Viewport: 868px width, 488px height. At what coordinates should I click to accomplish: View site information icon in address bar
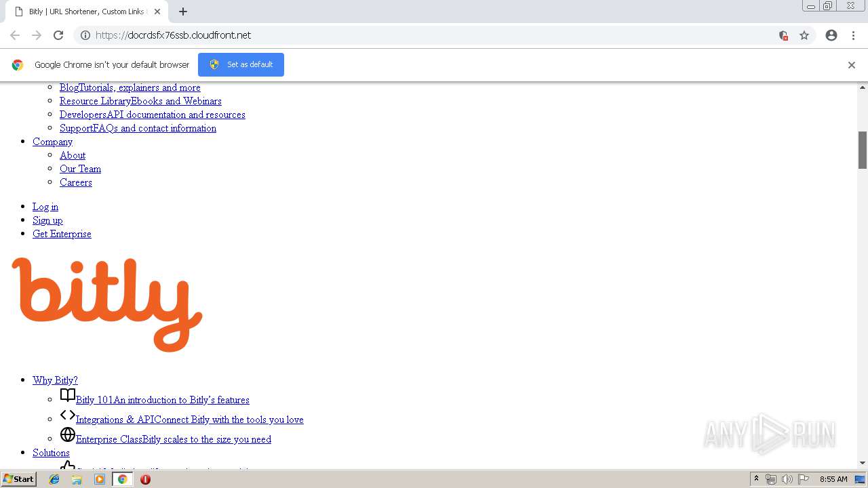(x=85, y=35)
